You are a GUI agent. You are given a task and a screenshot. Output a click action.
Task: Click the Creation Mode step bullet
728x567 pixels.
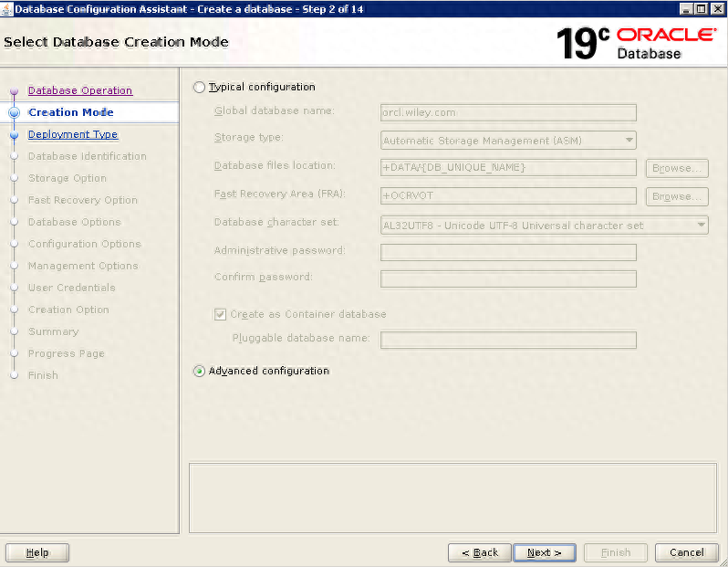pos(14,112)
